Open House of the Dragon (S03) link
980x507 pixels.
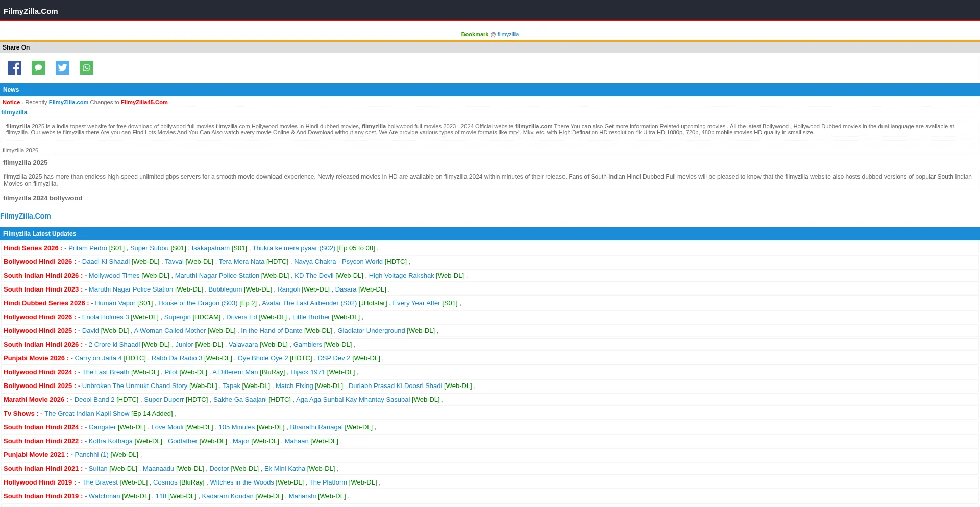[x=198, y=303]
